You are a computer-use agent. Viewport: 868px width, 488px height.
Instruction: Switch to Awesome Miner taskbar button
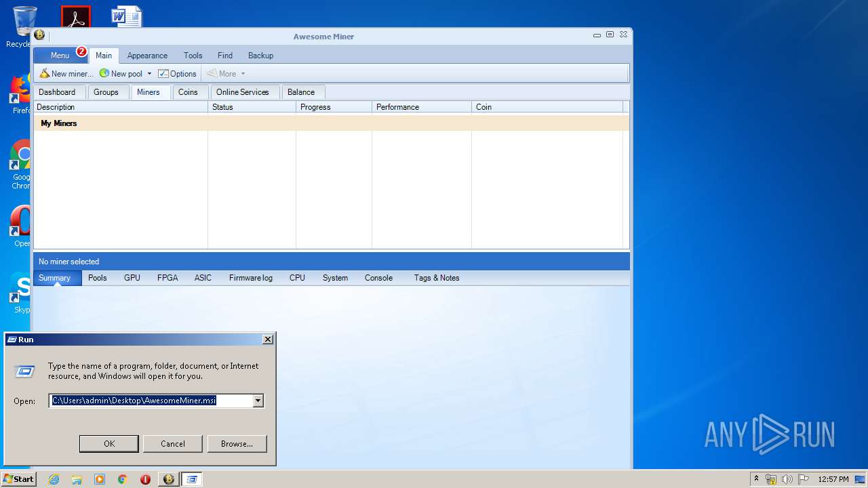coord(169,479)
